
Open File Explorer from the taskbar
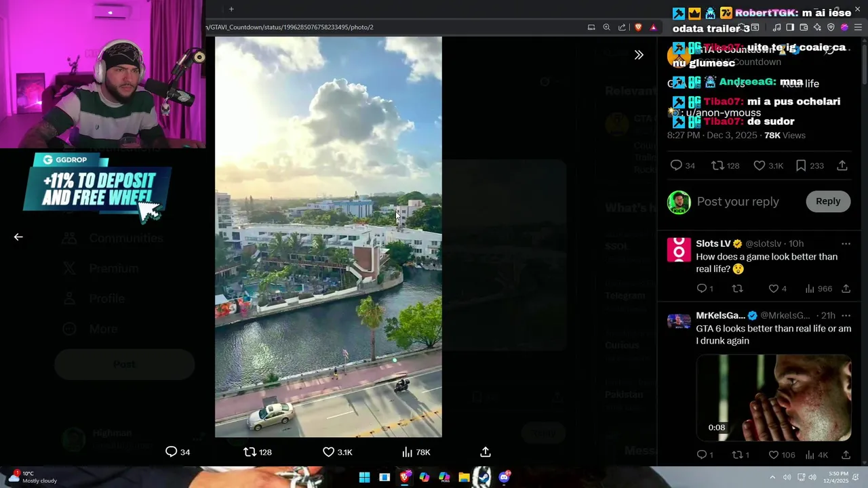click(x=464, y=477)
